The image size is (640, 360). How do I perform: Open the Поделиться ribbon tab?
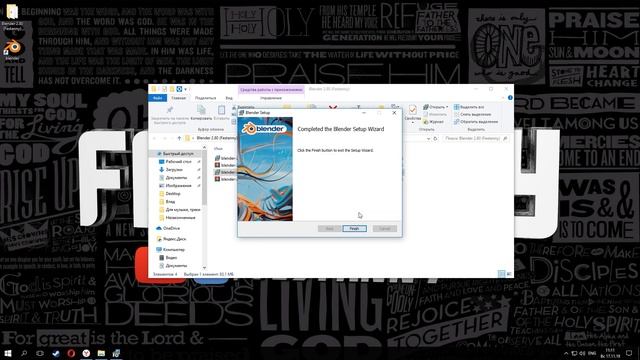(x=205, y=98)
